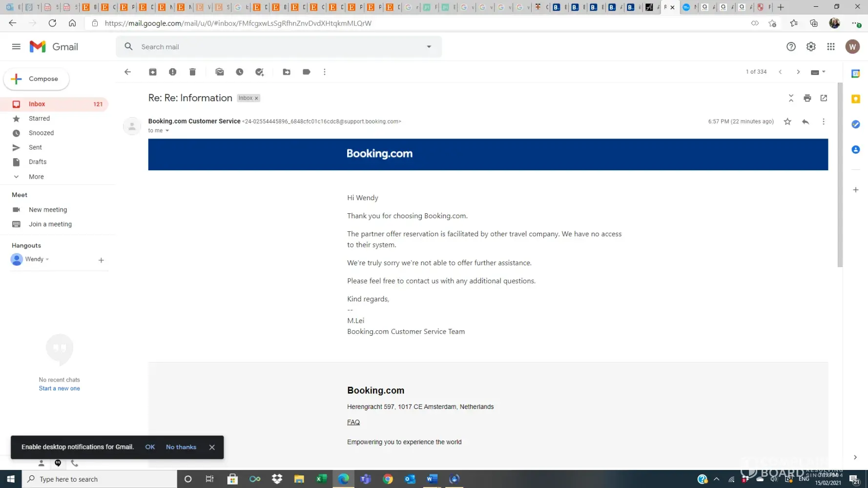Viewport: 868px width, 488px height.
Task: Open more actions menu in email toolbar
Action: pyautogui.click(x=325, y=72)
